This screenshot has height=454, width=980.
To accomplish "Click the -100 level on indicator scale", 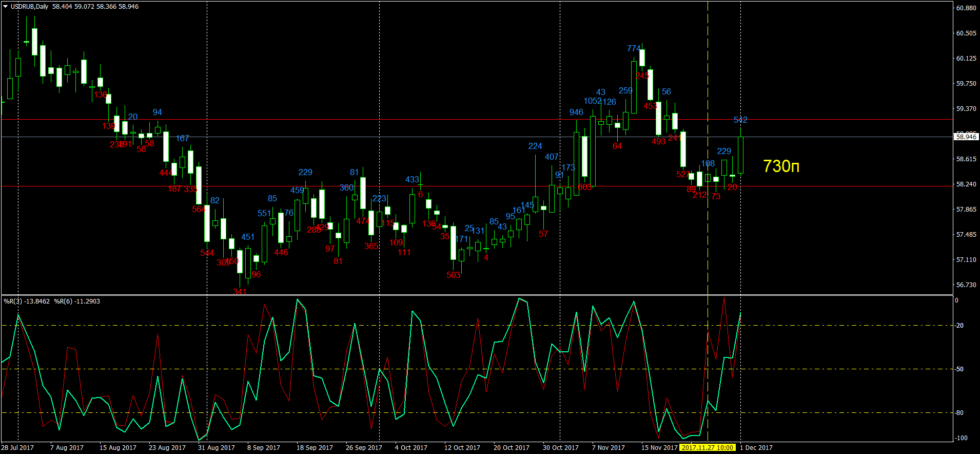I will pos(961,438).
